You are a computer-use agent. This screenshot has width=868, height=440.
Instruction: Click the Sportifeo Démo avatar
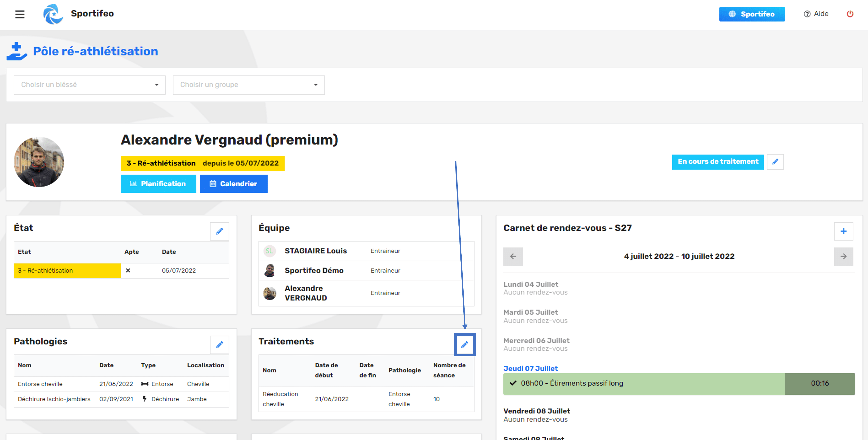[269, 271]
